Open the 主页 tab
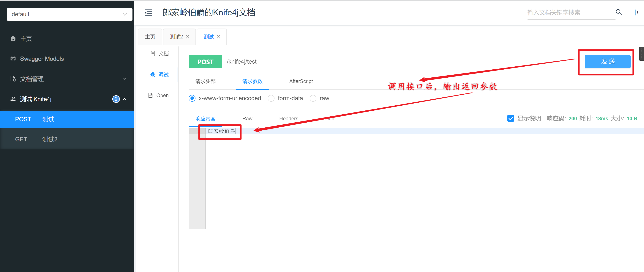644x272 pixels. (150, 37)
